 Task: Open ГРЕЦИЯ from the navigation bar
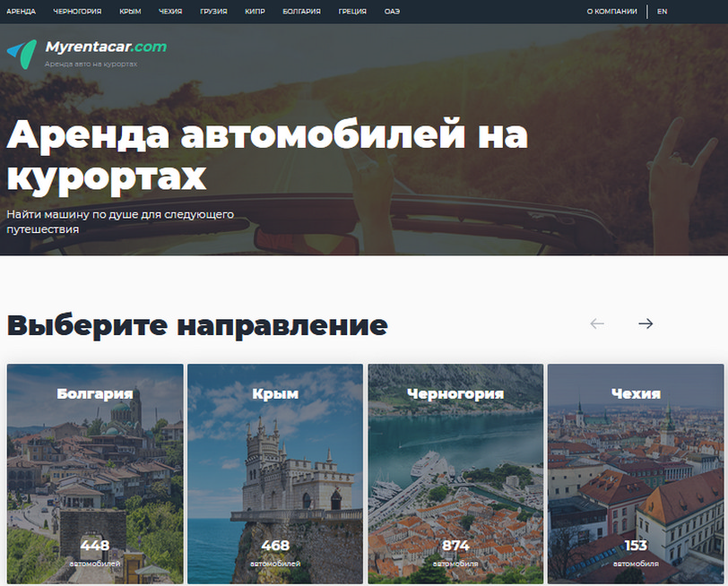coord(351,12)
